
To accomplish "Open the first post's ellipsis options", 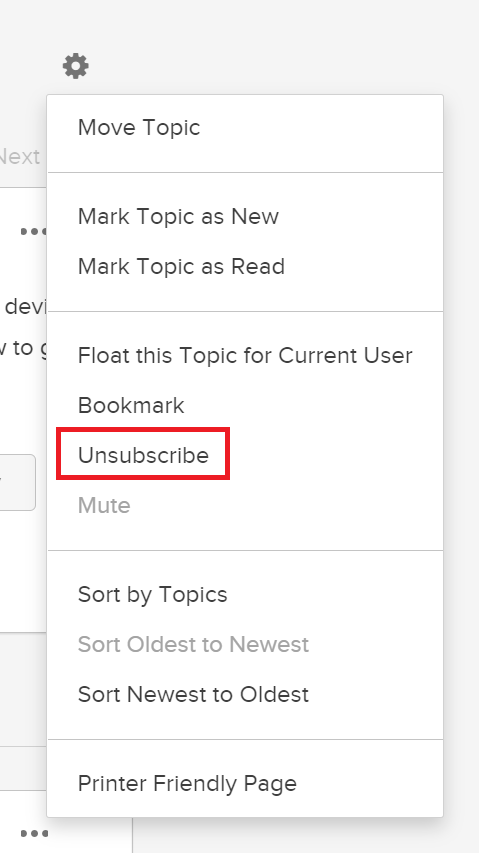I will tap(34, 232).
